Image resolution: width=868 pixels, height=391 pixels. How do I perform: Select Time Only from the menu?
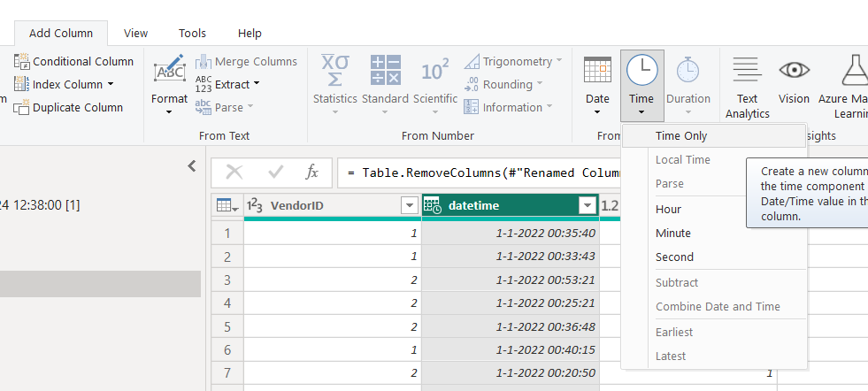click(681, 136)
